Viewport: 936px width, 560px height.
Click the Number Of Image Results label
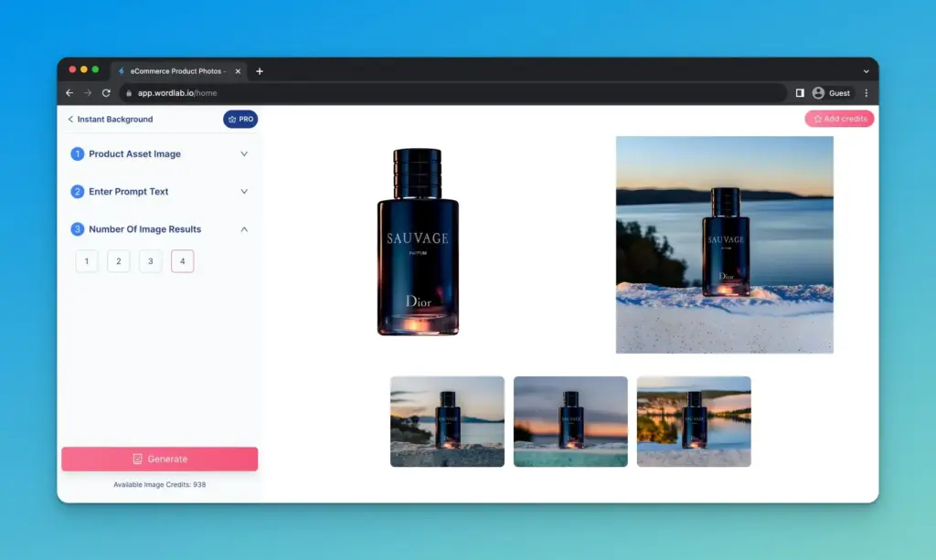click(145, 229)
